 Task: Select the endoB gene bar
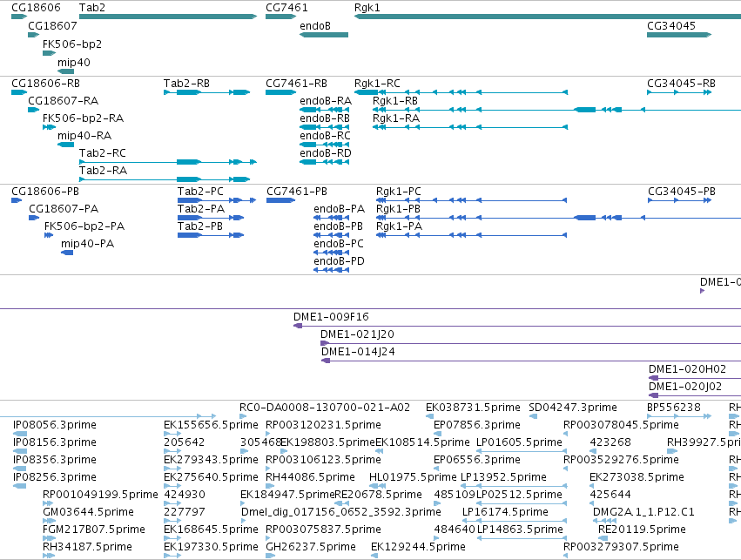point(324,35)
